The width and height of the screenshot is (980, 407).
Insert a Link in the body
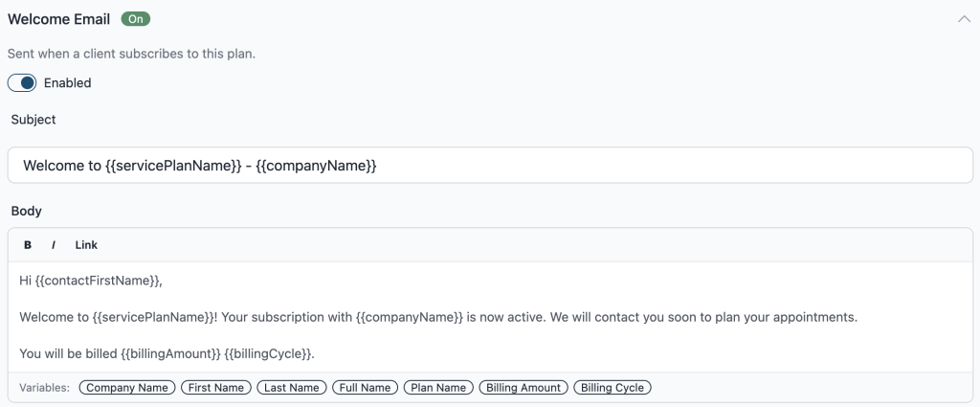point(86,245)
